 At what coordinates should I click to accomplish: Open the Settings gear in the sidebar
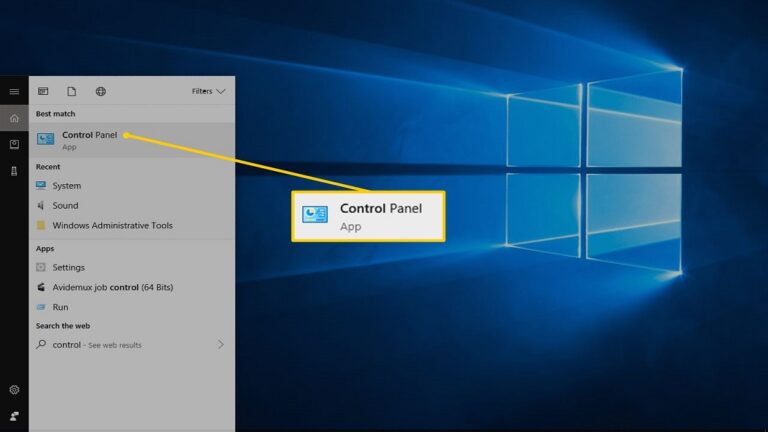(x=14, y=390)
